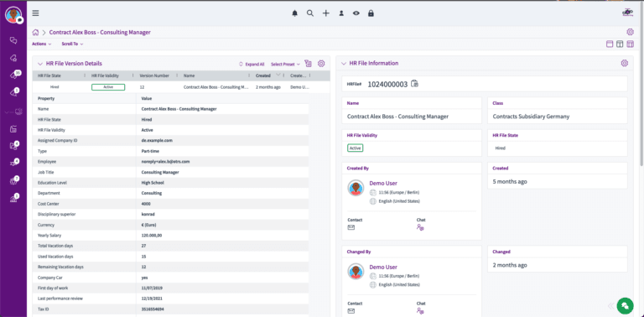The image size is (644, 317).
Task: Open the hamburger main menu
Action: pos(36,13)
